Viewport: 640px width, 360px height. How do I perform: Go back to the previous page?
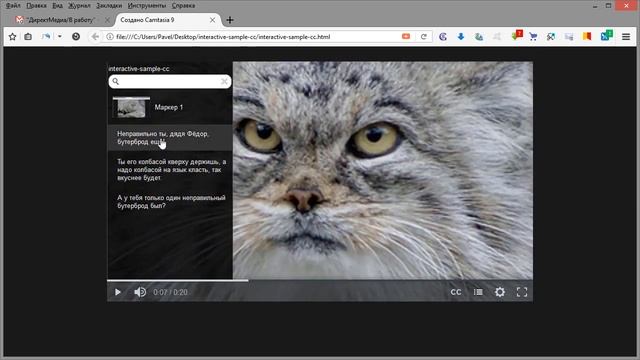click(95, 37)
